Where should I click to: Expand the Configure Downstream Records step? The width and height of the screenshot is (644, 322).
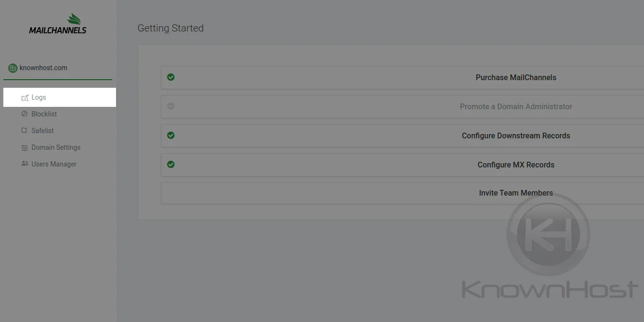(402, 135)
